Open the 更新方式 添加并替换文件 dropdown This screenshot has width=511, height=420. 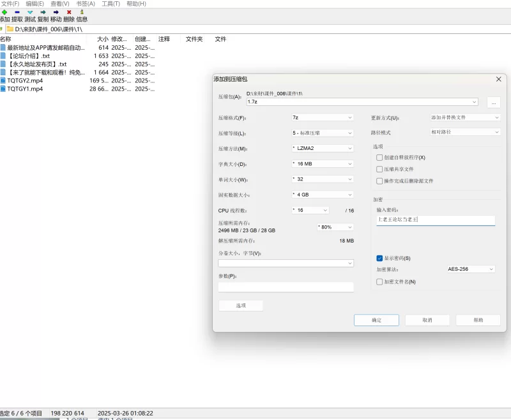466,117
